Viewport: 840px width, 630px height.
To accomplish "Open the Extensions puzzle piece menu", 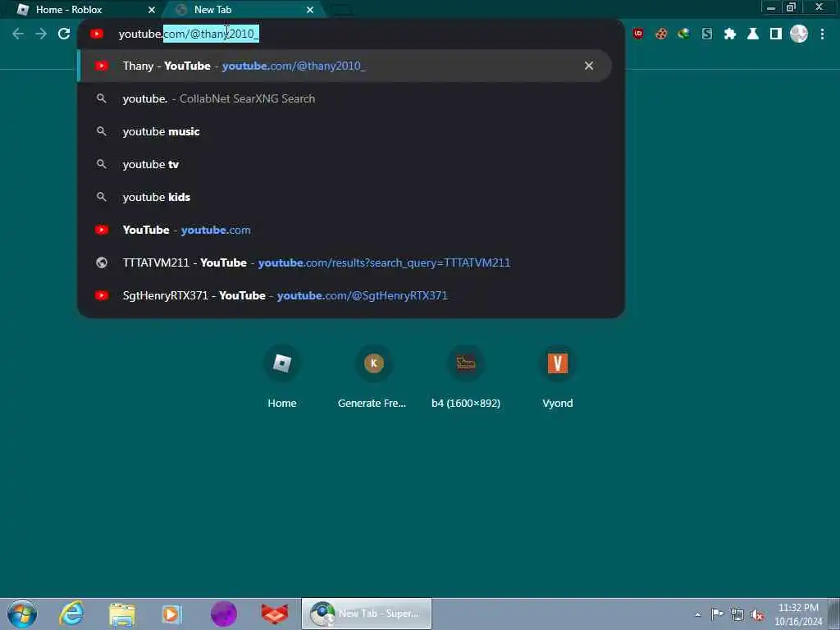I will (729, 34).
